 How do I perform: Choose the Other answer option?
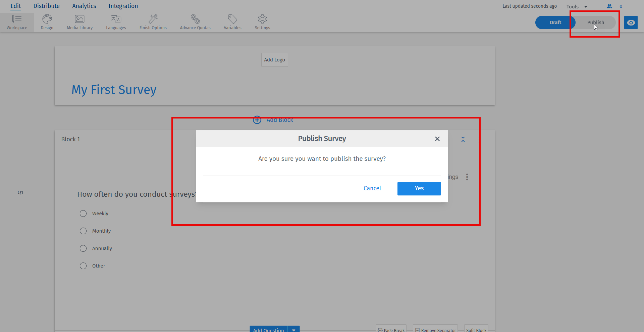[x=83, y=266]
